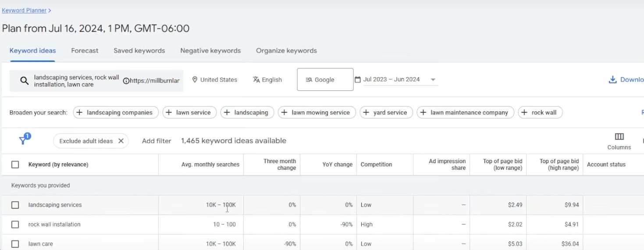Edit the keyword search input box
Screen dimensions: 644x250
click(x=96, y=81)
